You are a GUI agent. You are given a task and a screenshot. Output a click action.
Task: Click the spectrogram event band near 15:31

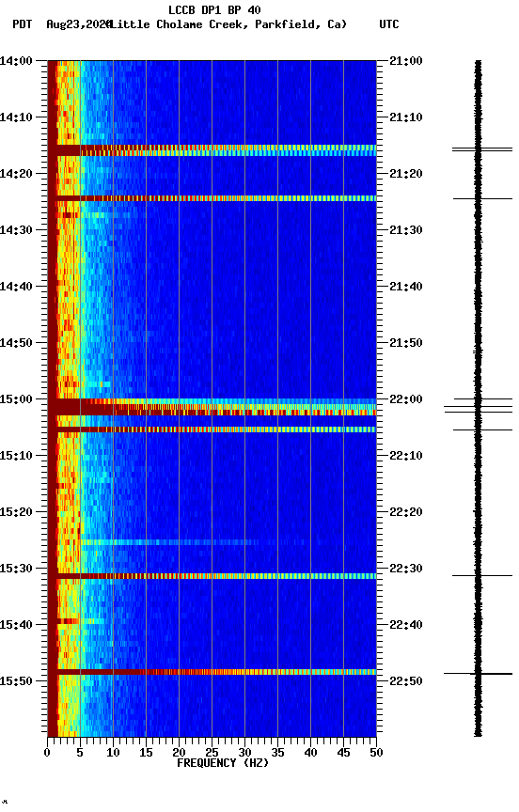[x=212, y=576]
